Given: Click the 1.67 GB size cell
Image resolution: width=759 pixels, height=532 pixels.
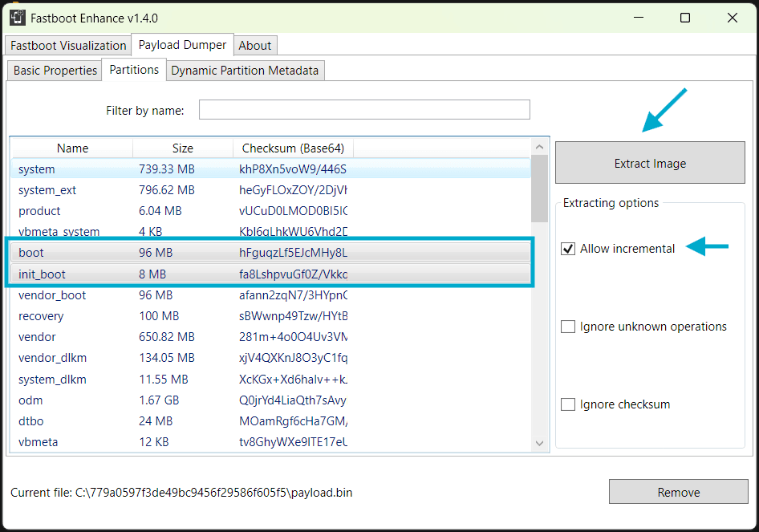Looking at the screenshot, I should 159,400.
